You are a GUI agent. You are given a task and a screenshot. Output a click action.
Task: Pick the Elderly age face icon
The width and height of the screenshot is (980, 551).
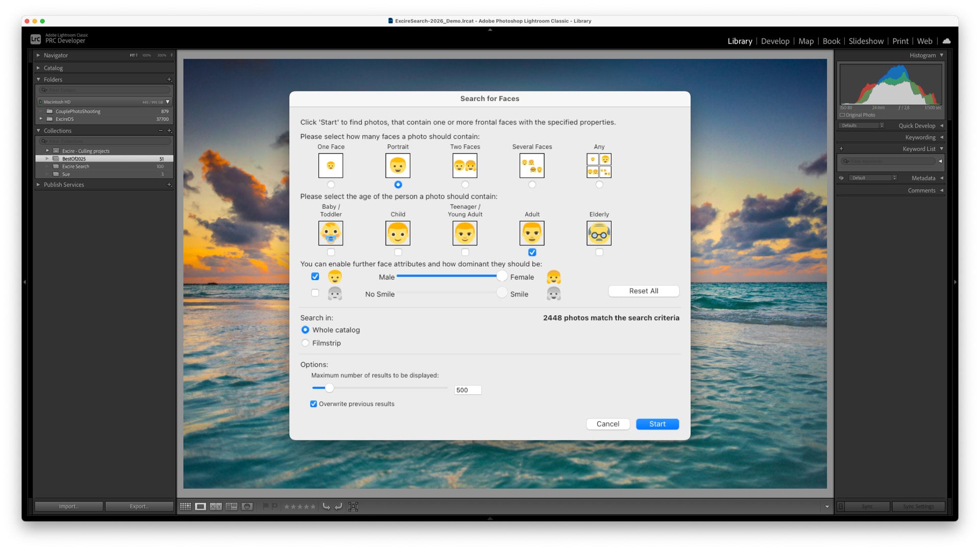599,233
